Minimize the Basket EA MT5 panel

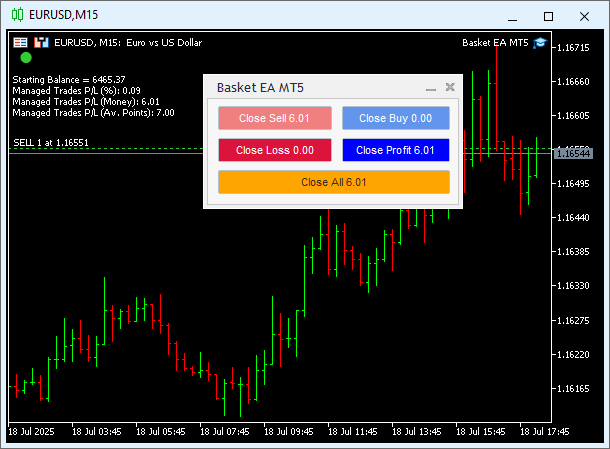[x=431, y=88]
